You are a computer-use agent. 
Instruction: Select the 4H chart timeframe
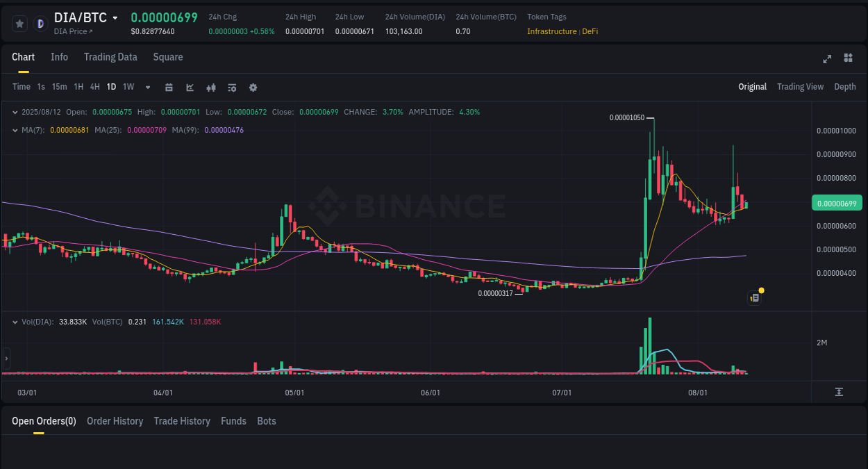94,87
